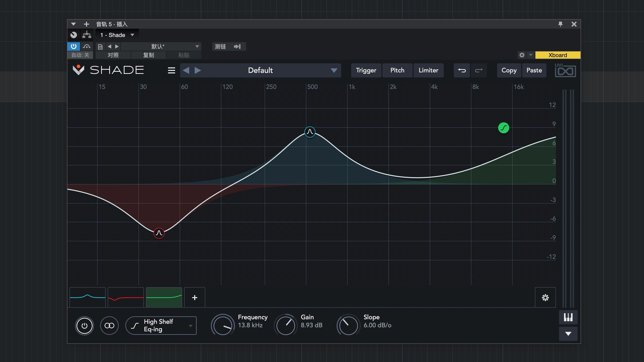Image resolution: width=644 pixels, height=362 pixels.
Task: Toggle plugin bypass power button
Action: [x=74, y=47]
